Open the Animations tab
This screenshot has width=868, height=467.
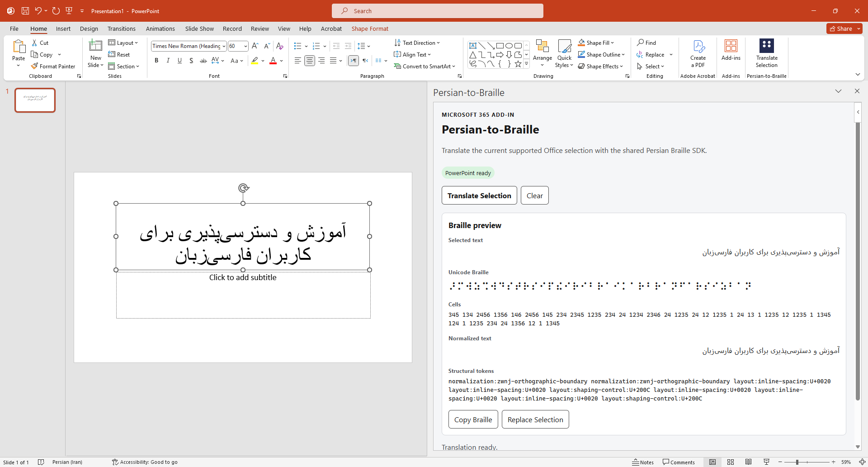point(160,29)
